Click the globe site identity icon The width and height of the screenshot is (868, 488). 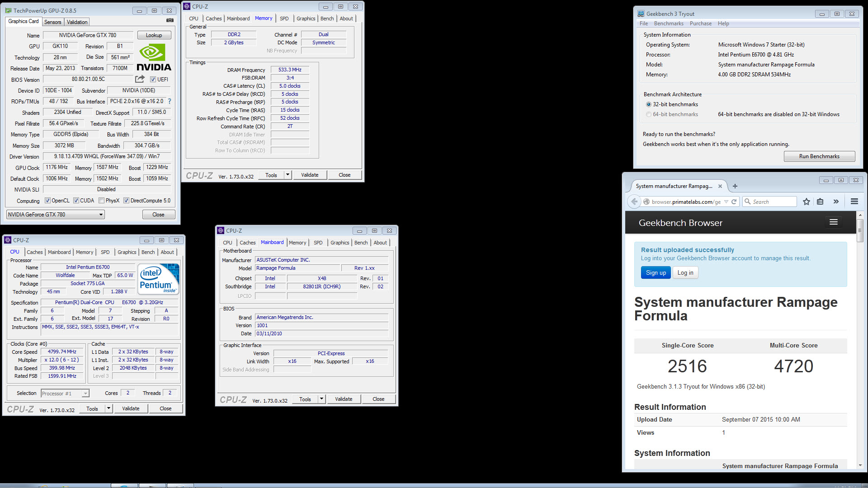[x=646, y=202]
